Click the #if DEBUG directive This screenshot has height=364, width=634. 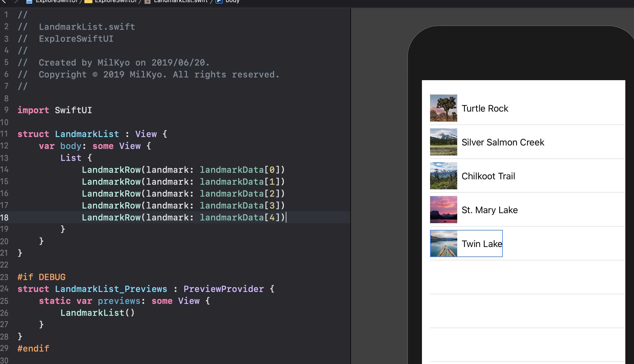[x=41, y=277]
